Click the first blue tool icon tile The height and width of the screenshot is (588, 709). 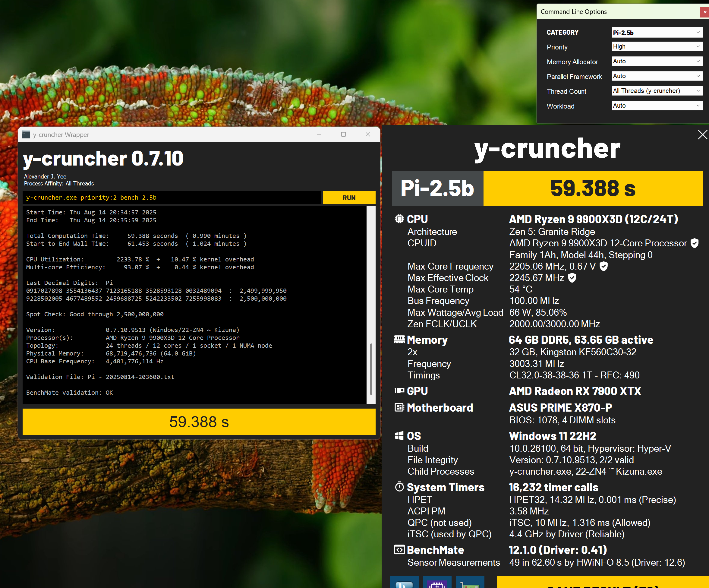point(404,583)
